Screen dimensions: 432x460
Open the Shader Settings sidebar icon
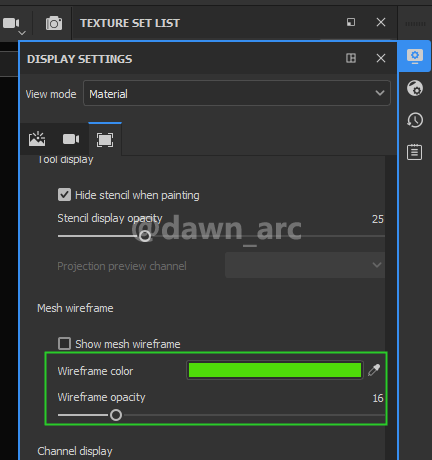click(415, 88)
